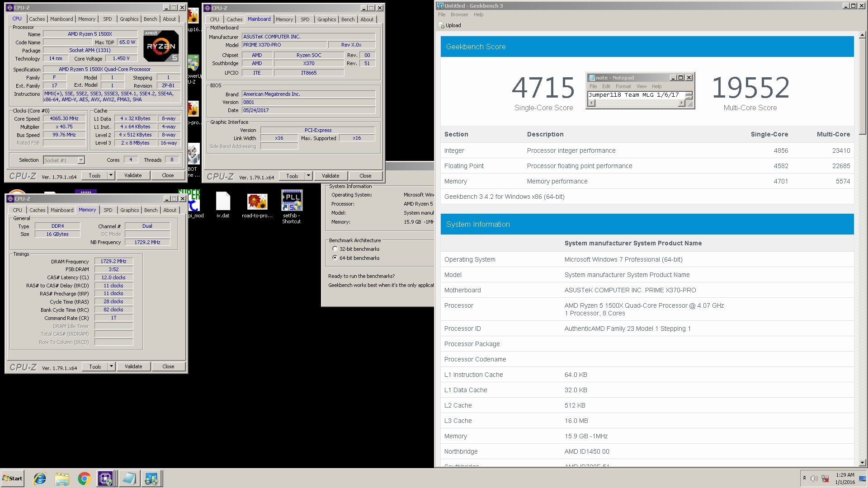
Task: Click the Core Speed value 4065.30 MHz
Action: tap(64, 119)
